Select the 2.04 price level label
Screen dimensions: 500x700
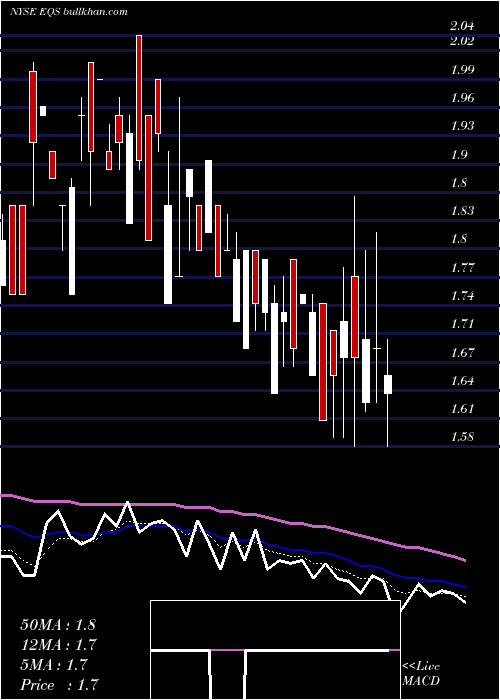click(462, 25)
